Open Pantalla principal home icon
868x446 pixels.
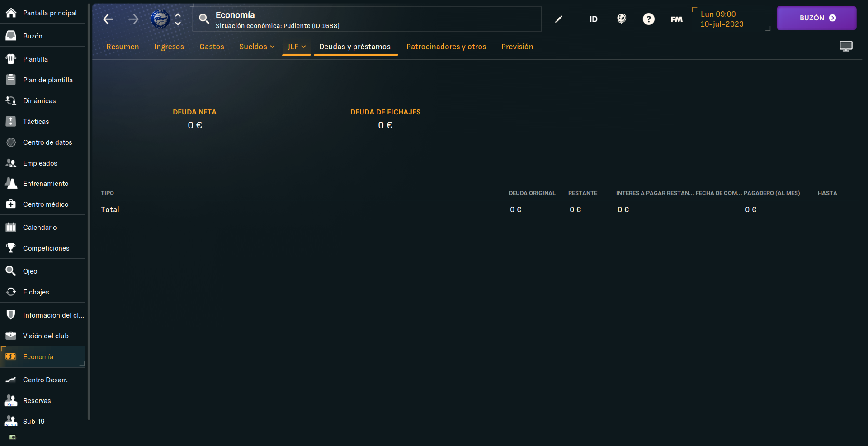11,13
